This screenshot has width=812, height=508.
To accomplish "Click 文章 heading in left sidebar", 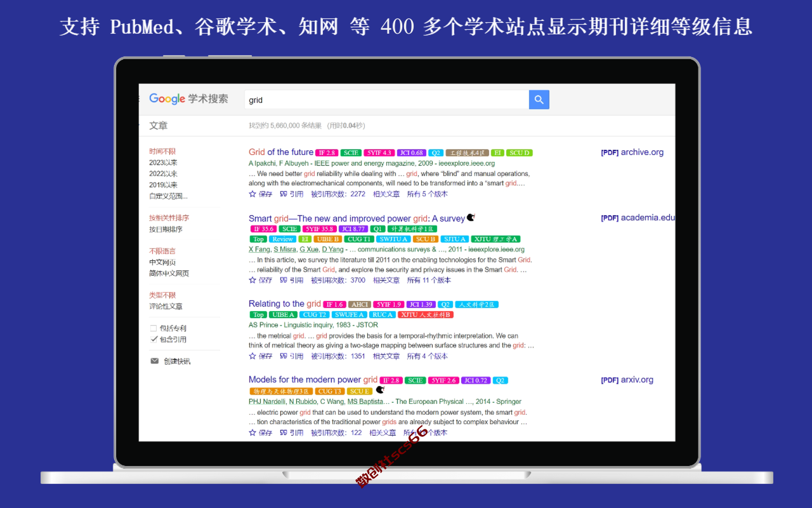I will click(159, 125).
